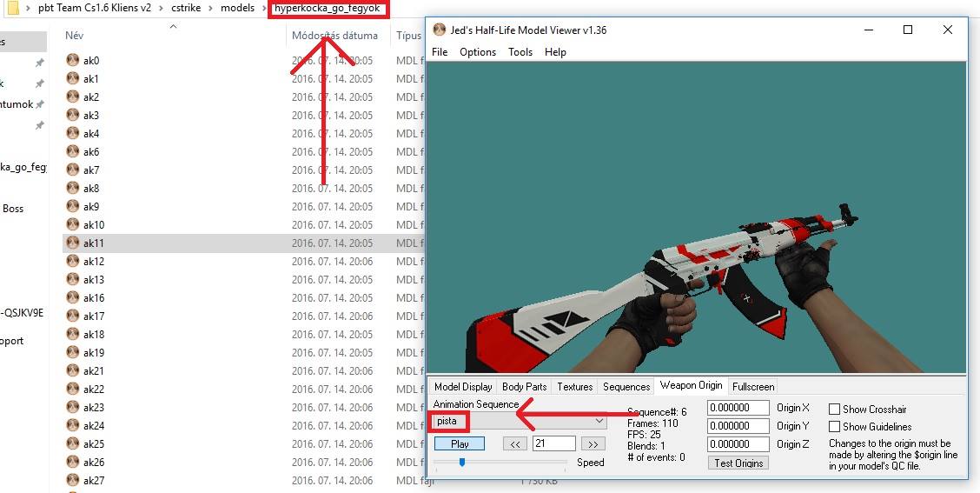The height and width of the screenshot is (493, 980).
Task: Enable the Show Crosshair checkbox
Action: (x=834, y=410)
